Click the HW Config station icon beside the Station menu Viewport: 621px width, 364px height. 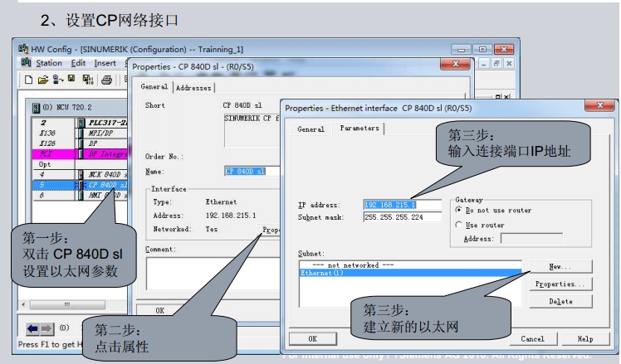(x=26, y=62)
